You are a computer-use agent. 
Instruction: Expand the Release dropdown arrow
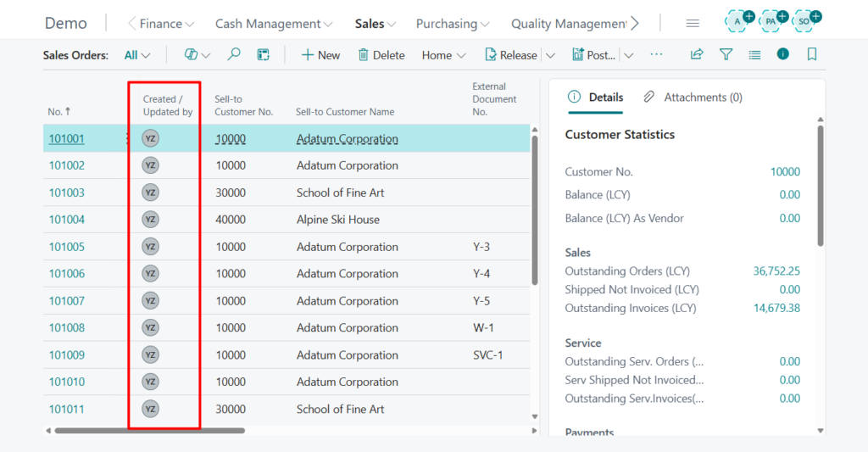[550, 55]
